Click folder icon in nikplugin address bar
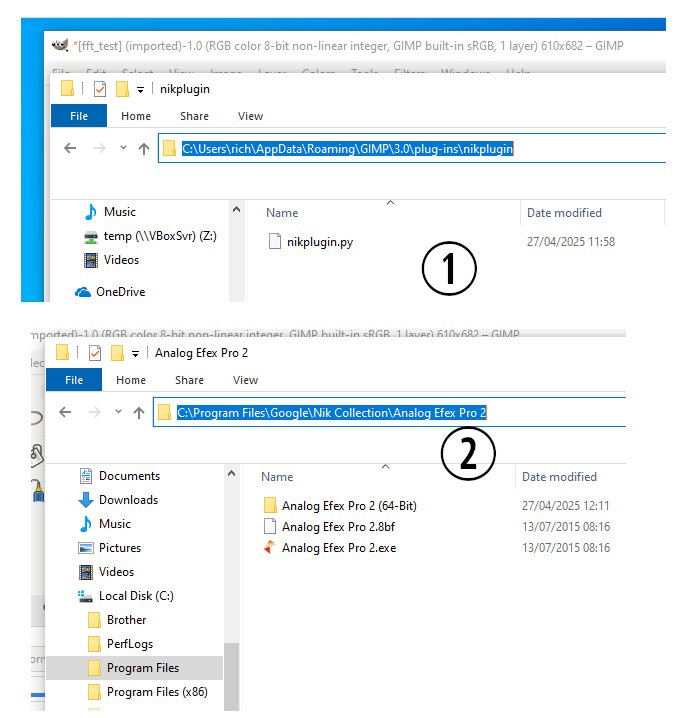Viewport: 678px width, 718px height. tap(169, 148)
